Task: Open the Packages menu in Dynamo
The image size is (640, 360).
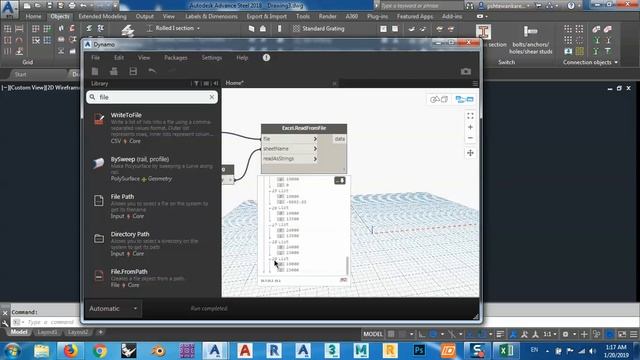Action: 176,58
